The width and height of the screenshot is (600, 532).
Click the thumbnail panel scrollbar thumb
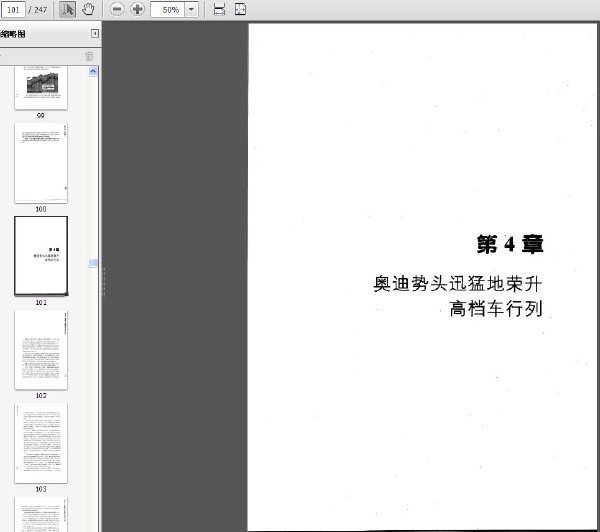tap(93, 263)
